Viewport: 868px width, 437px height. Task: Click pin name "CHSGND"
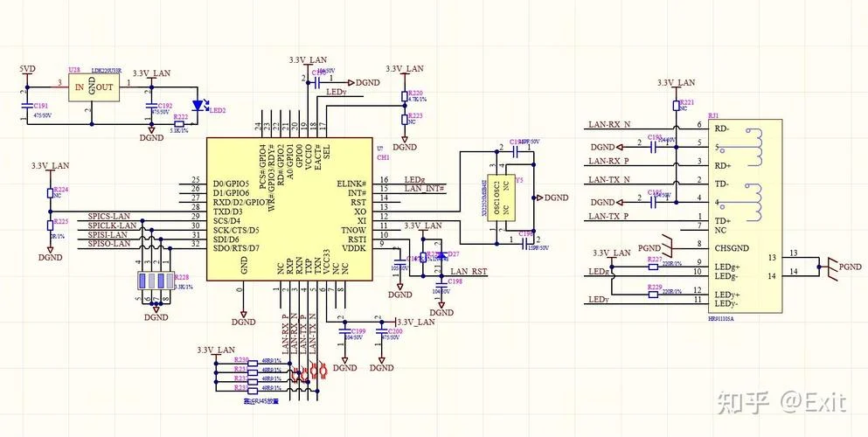pyautogui.click(x=732, y=248)
